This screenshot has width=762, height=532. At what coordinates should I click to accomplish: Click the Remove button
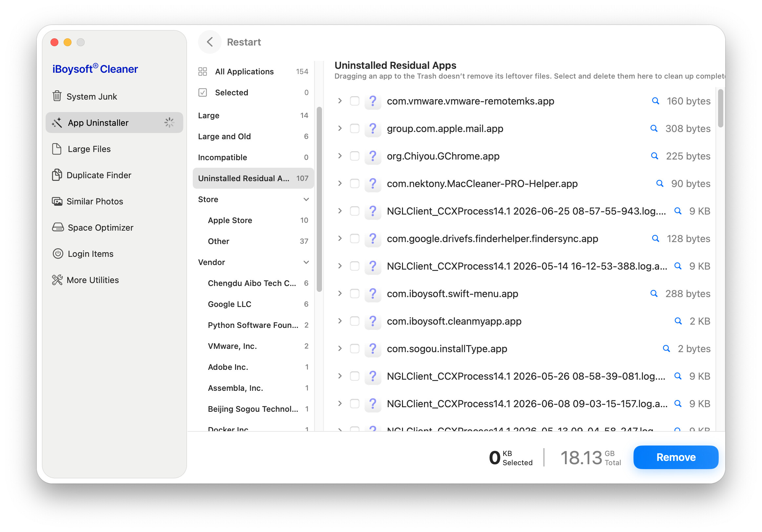(x=676, y=457)
